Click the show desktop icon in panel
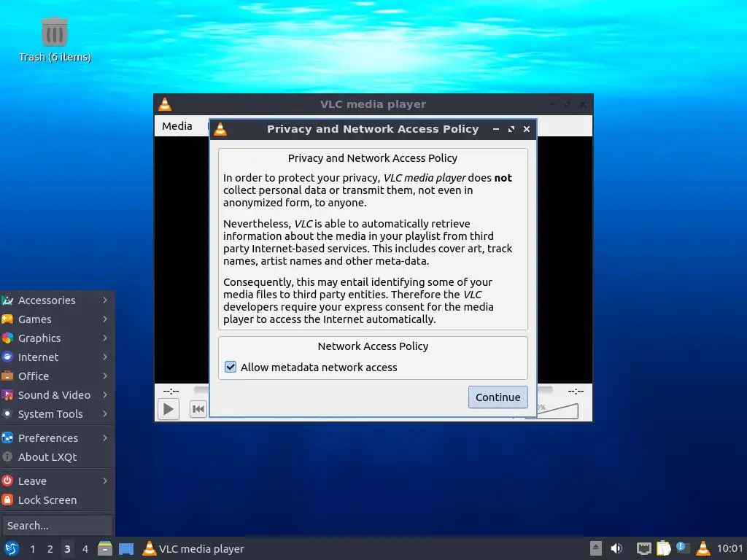Image resolution: width=747 pixels, height=560 pixels. (x=126, y=549)
